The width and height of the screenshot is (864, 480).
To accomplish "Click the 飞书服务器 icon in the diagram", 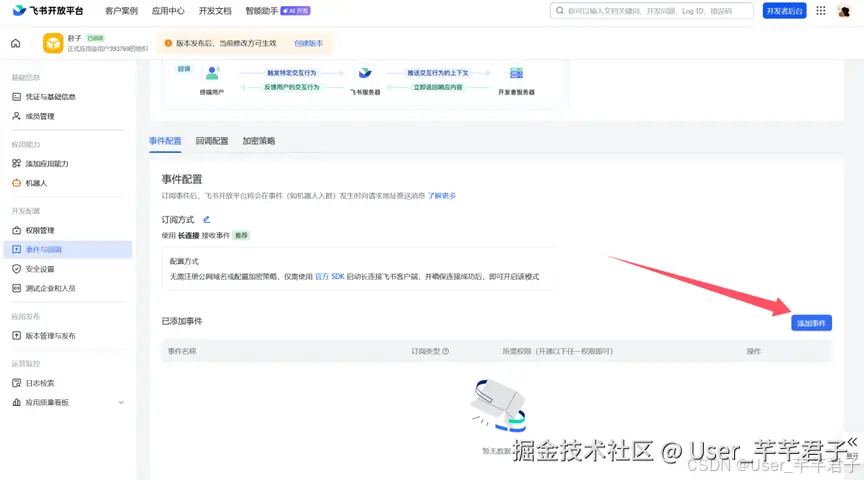I will coord(365,73).
